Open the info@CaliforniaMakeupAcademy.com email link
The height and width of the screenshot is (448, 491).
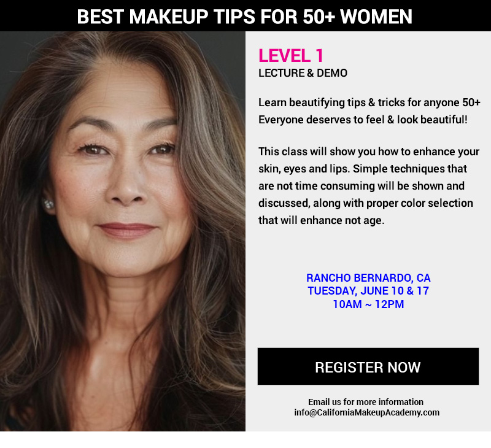click(x=366, y=412)
